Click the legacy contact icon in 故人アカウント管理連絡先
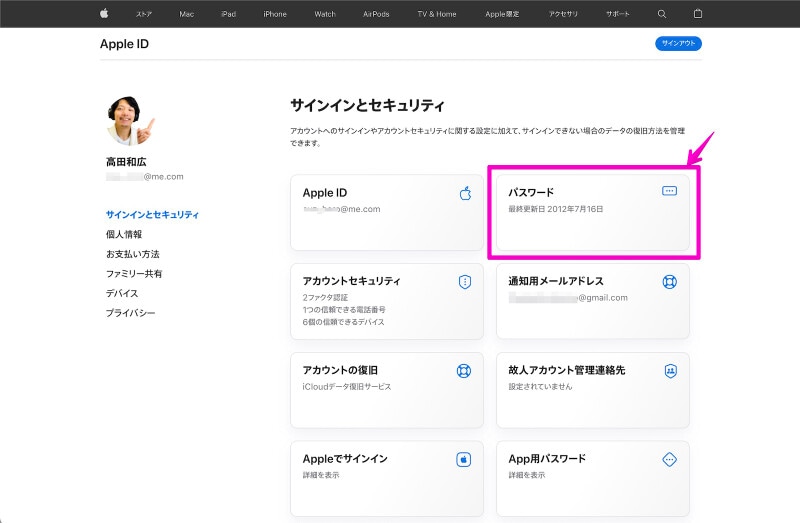 (669, 370)
